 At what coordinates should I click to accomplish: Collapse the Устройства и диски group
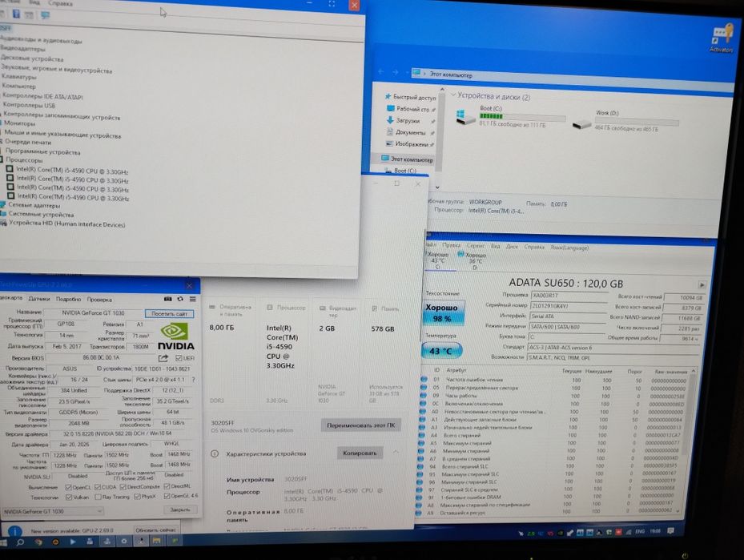pos(453,95)
